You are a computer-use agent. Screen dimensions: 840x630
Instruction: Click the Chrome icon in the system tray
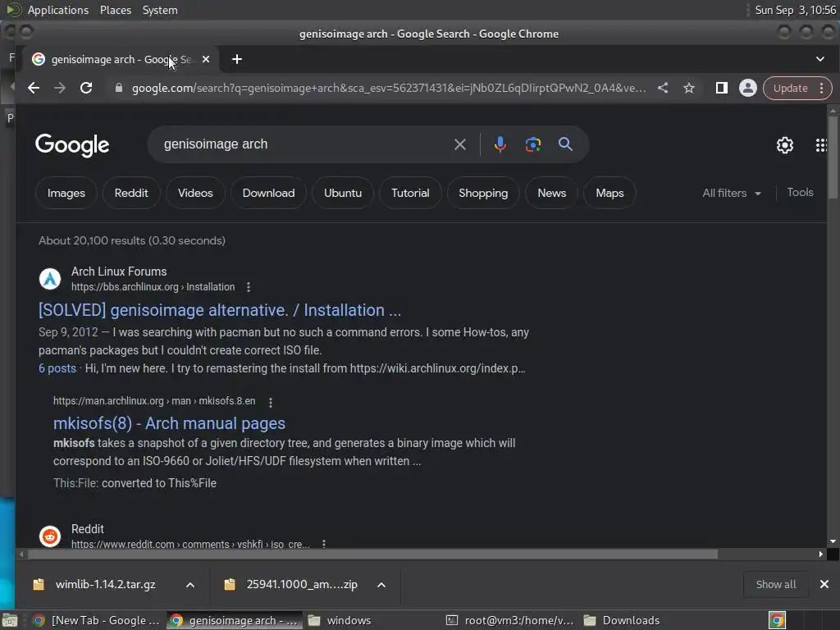pyautogui.click(x=777, y=620)
